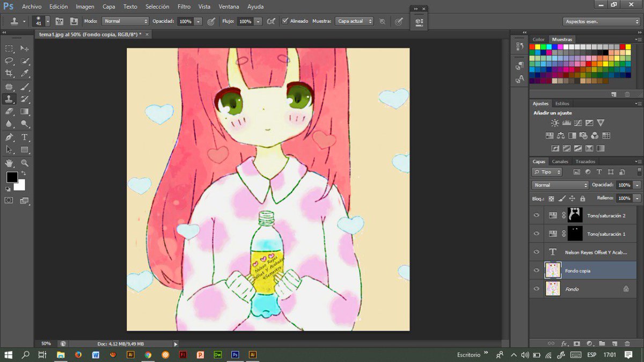Screen dimensions: 644x362
Task: Open layer blend mode Normal dropdown
Action: click(560, 185)
